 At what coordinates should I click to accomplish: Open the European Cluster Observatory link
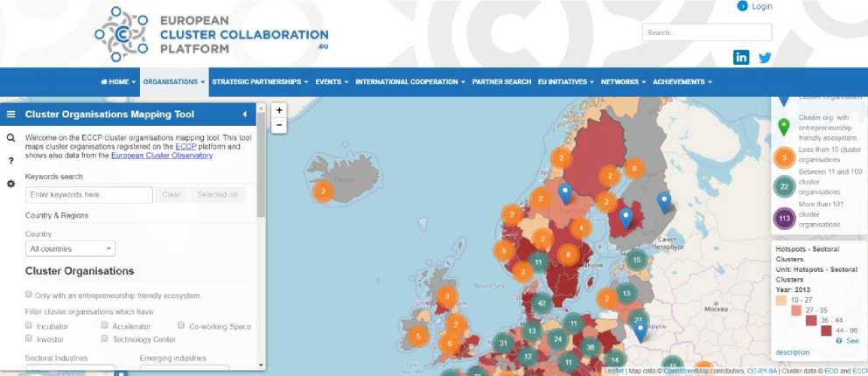(x=162, y=156)
